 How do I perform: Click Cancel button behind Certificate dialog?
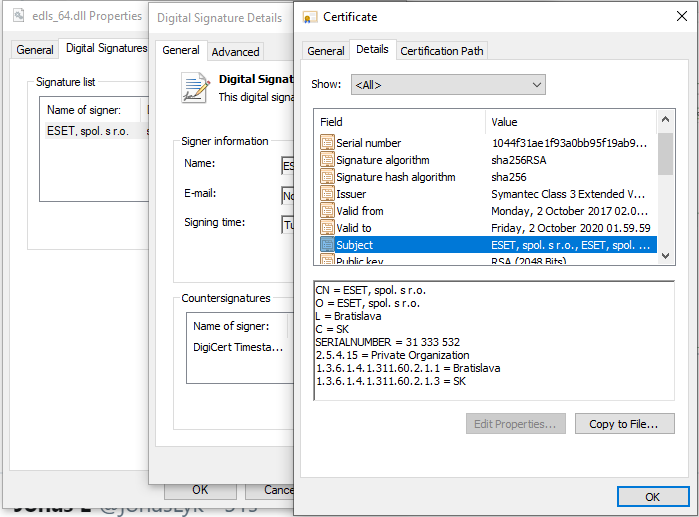[270, 490]
